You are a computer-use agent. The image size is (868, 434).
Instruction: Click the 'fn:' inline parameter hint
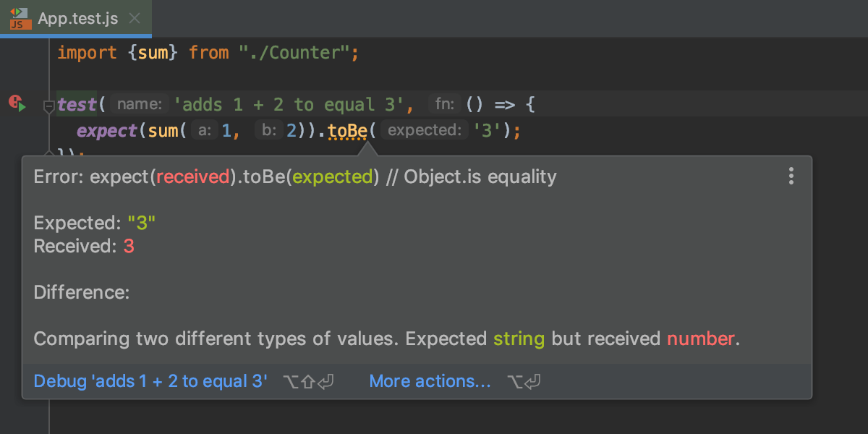(443, 103)
